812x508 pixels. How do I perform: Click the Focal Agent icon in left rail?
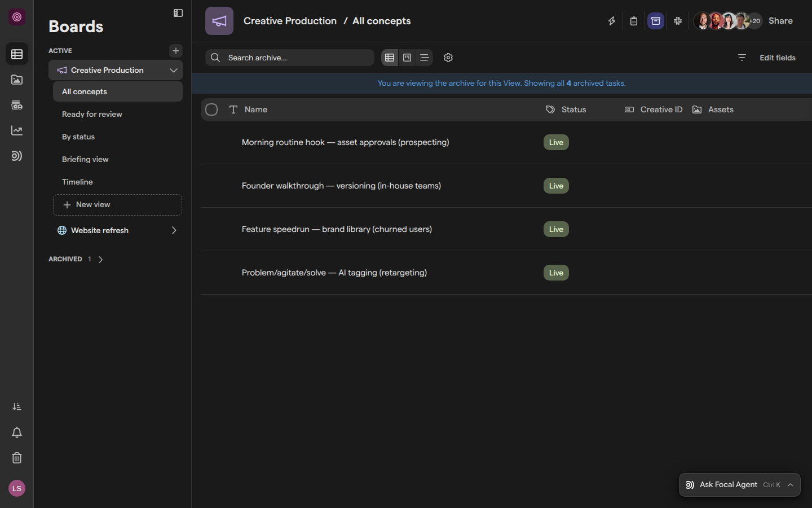pos(17,156)
